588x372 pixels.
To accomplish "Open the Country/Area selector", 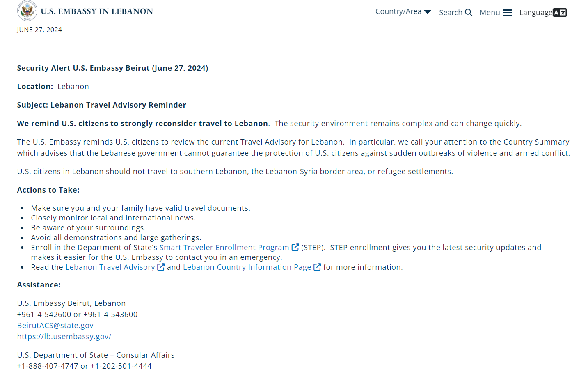I will pos(398,11).
